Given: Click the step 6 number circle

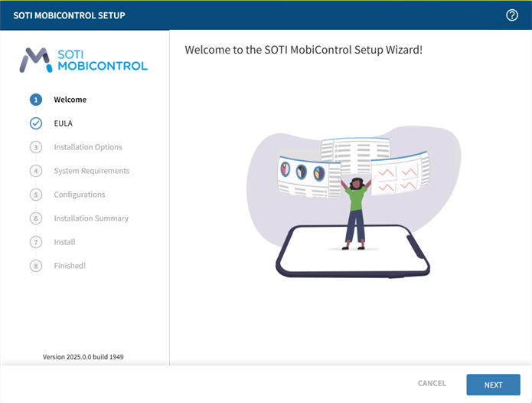Looking at the screenshot, I should pyautogui.click(x=36, y=218).
